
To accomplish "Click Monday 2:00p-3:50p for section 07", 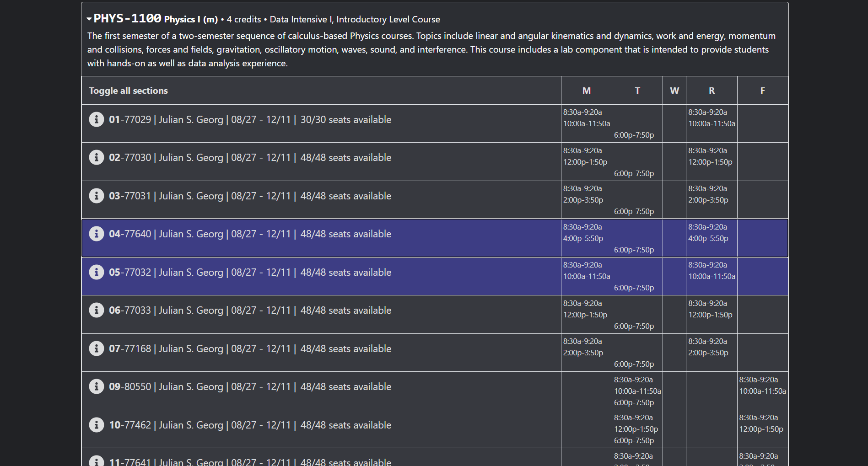I will coord(583,353).
